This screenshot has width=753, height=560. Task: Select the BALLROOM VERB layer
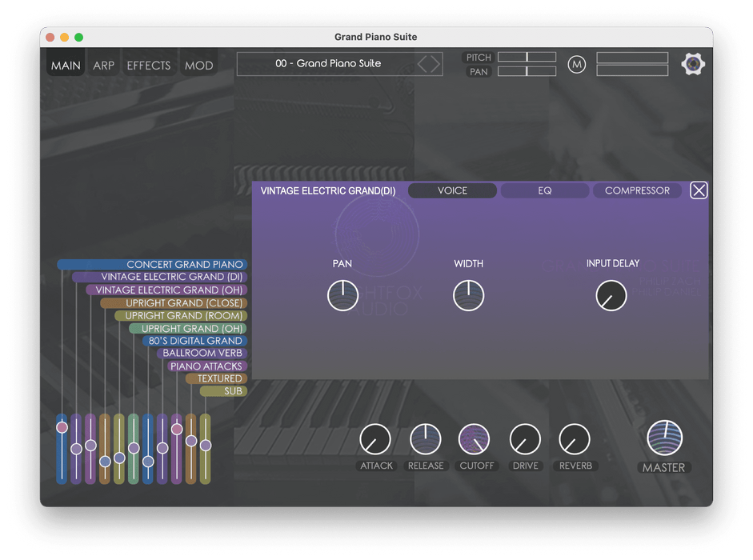coord(202,353)
